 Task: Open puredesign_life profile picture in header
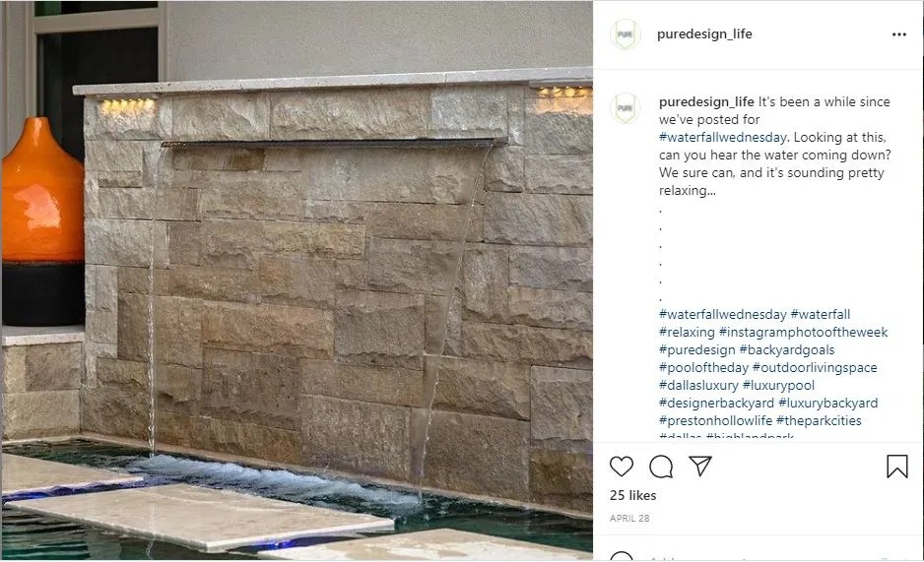[x=625, y=34]
